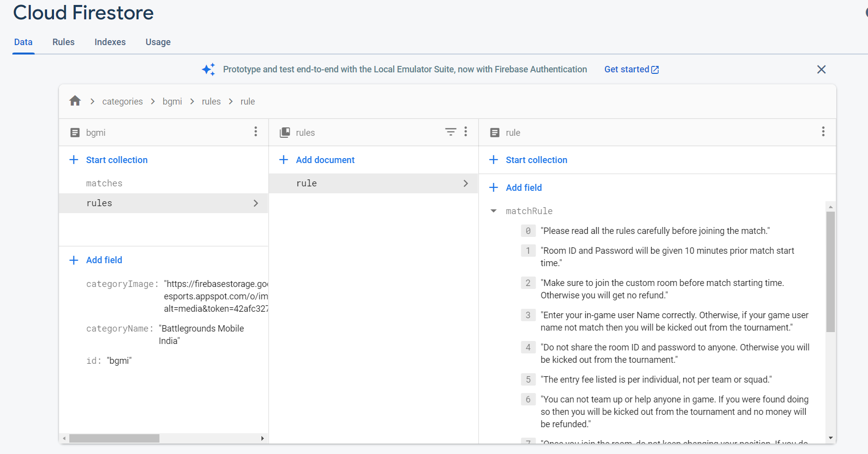
Task: Click matchRule item 3 about in-game user Name
Action: (674, 321)
